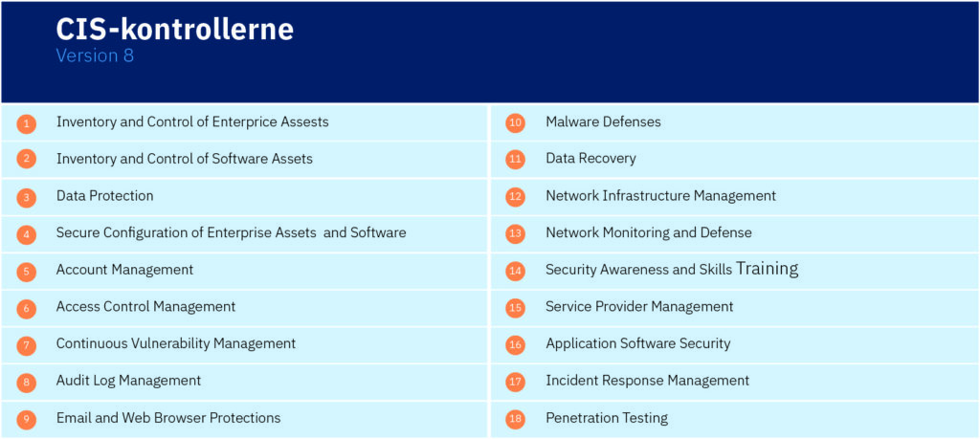This screenshot has width=980, height=439.
Task: Click 'Network Monitoring and Defense' text
Action: [649, 233]
